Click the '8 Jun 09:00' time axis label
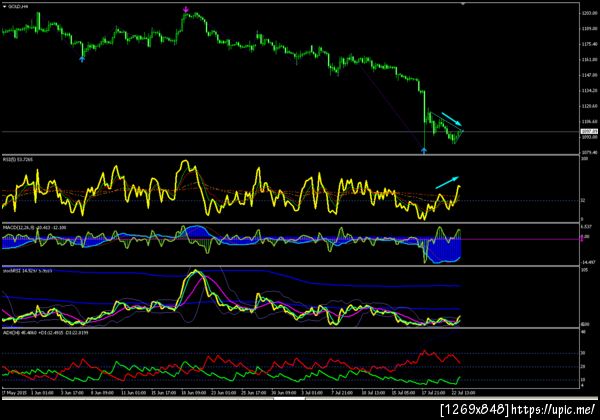 click(102, 393)
